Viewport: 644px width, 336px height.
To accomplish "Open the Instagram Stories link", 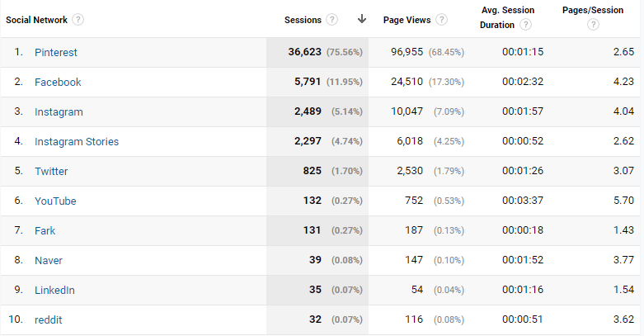I will tap(77, 141).
